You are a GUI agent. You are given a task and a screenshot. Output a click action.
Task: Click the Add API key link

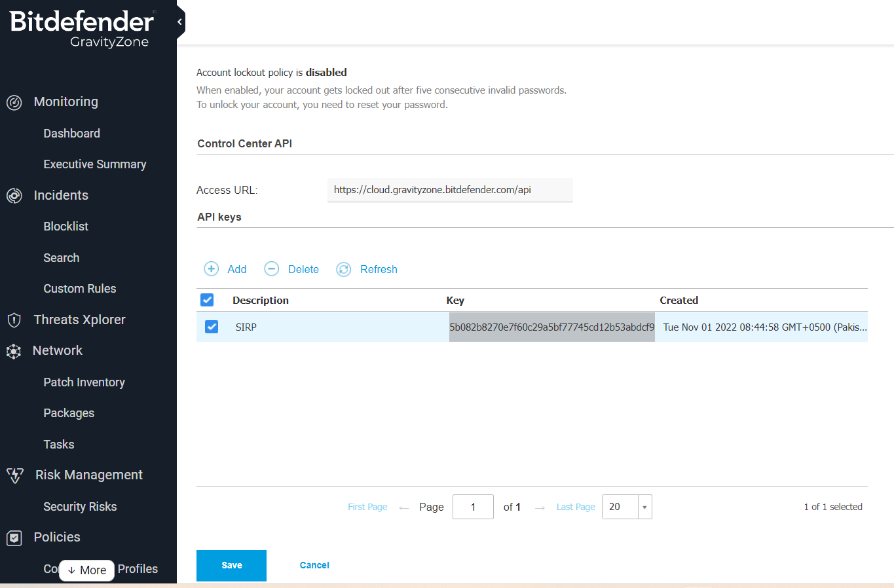tap(237, 269)
